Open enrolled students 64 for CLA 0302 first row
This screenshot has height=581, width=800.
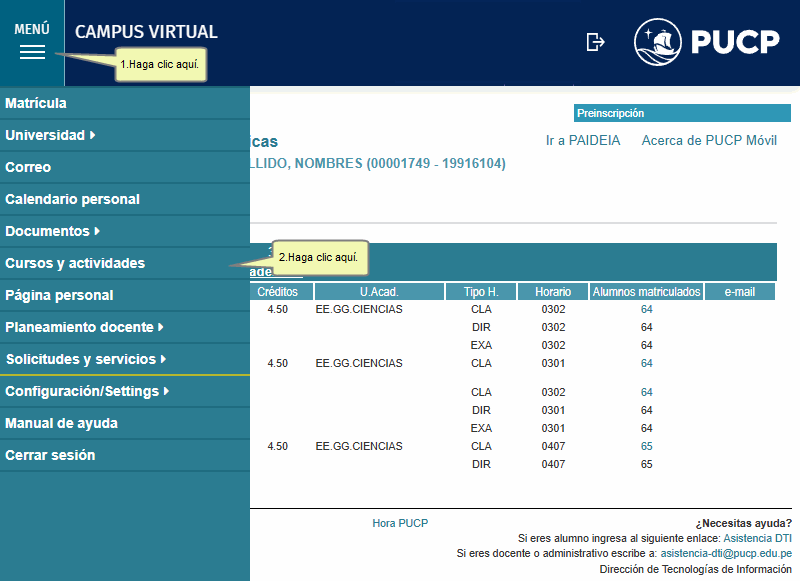point(646,309)
